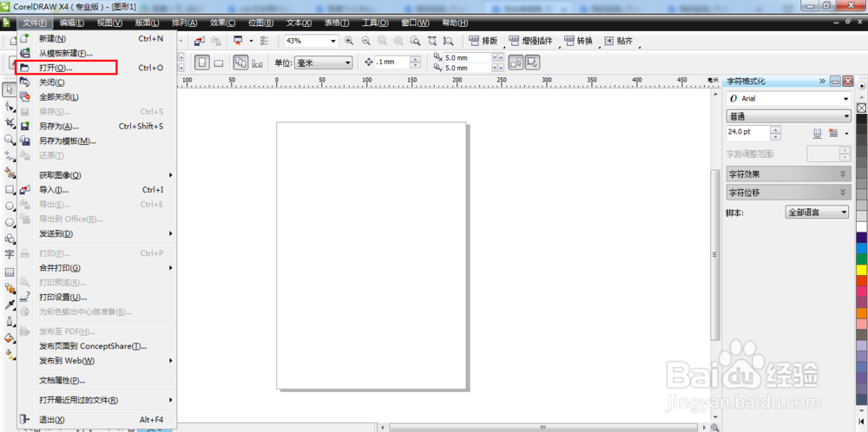This screenshot has height=432, width=868.
Task: Open the Application Launcher icon in the toolbar
Action: 239,41
